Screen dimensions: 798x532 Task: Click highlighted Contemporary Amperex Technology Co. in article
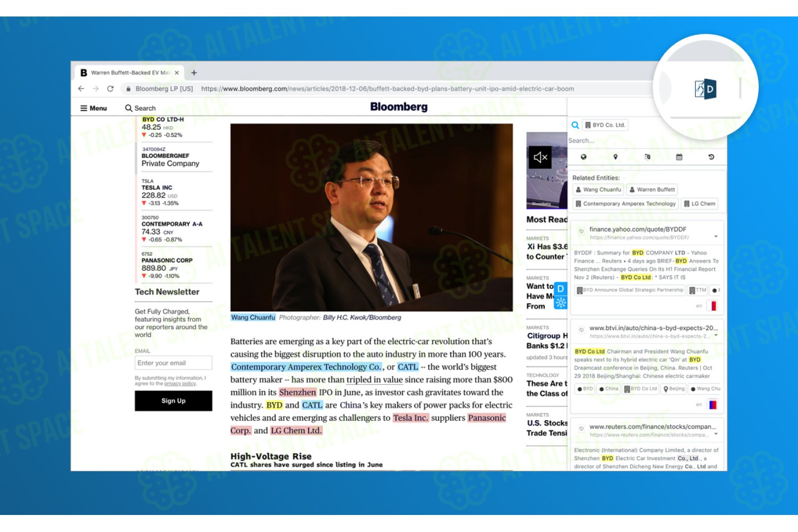tap(306, 367)
